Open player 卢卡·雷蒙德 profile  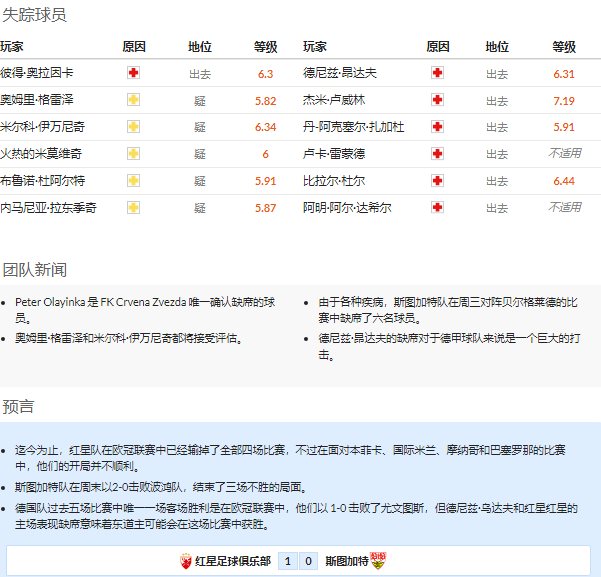(334, 154)
